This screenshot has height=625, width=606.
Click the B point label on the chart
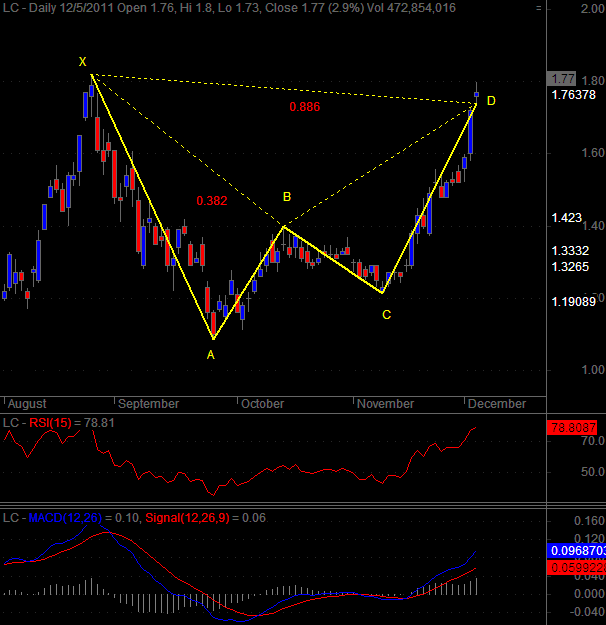[287, 197]
